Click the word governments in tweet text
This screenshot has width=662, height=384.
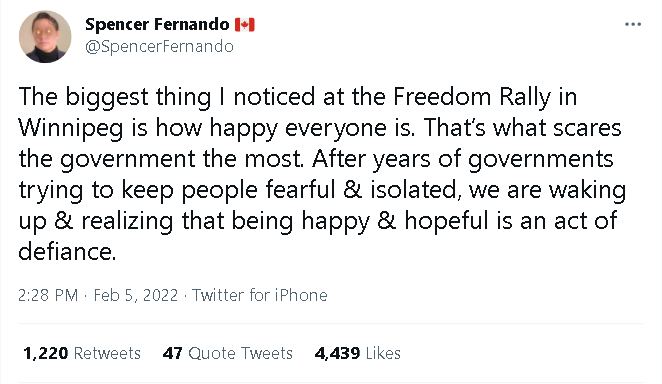[x=540, y=159]
